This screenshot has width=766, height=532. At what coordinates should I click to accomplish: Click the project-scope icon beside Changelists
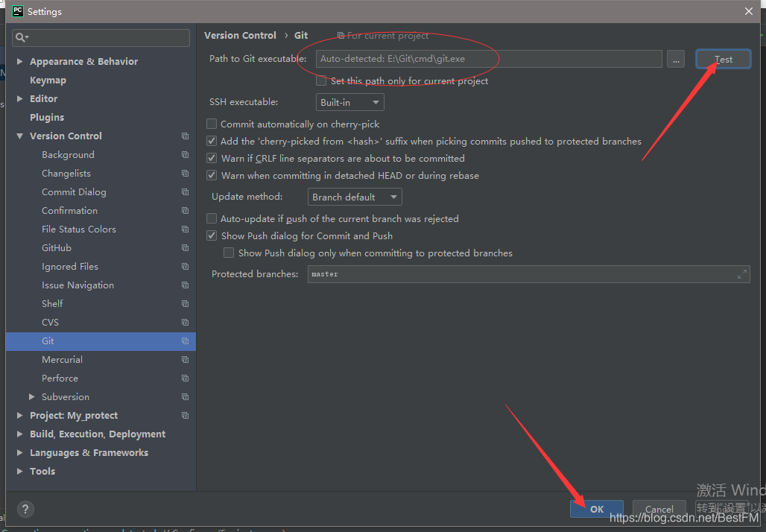tap(185, 173)
